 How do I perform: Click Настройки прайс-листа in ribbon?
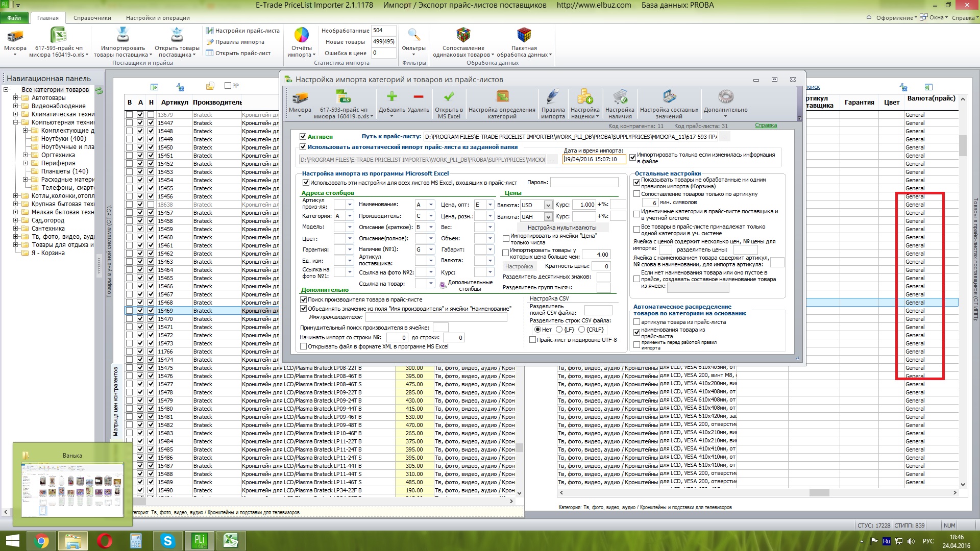pos(243,31)
